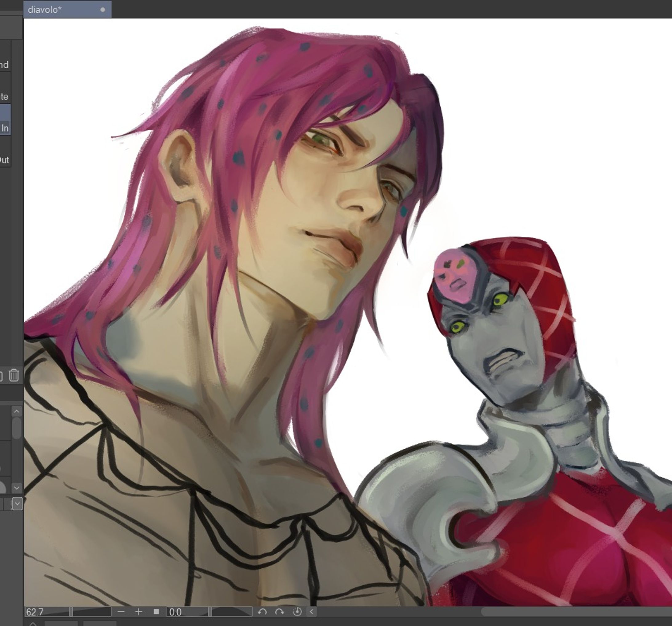Switch to the diavolo* canvas tab
Image resolution: width=672 pixels, height=626 pixels.
(67, 10)
